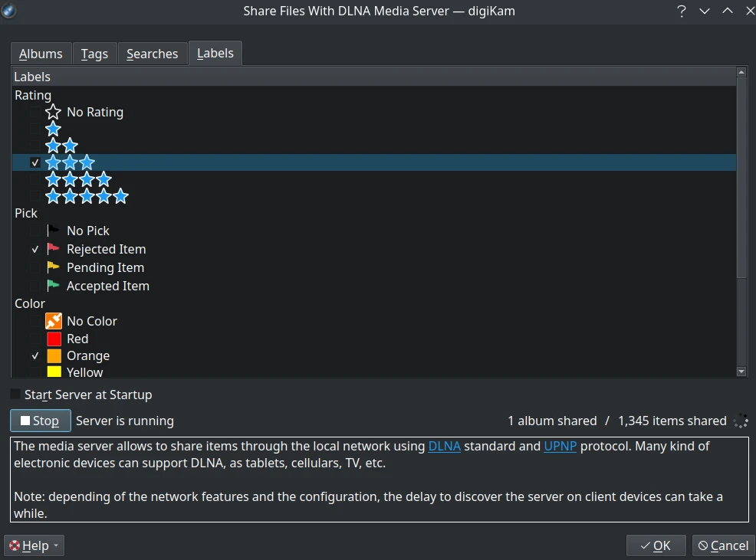Select the three-star rating stars
Viewport: 756px width, 560px height.
[x=70, y=162]
